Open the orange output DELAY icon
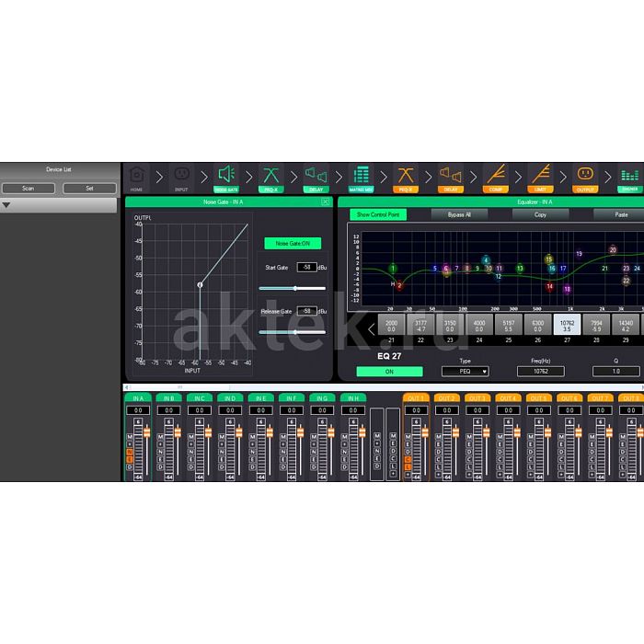Viewport: 644px width, 644px height. (451, 178)
